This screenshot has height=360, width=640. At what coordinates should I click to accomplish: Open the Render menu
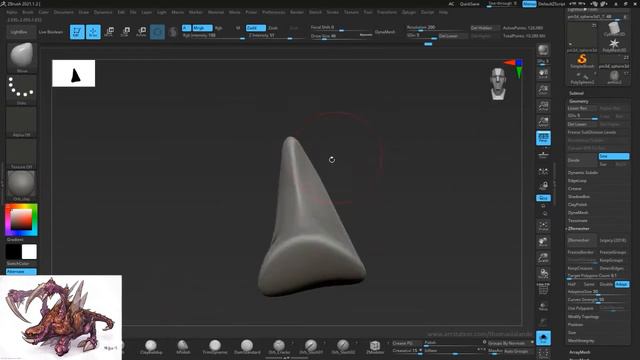(297, 12)
